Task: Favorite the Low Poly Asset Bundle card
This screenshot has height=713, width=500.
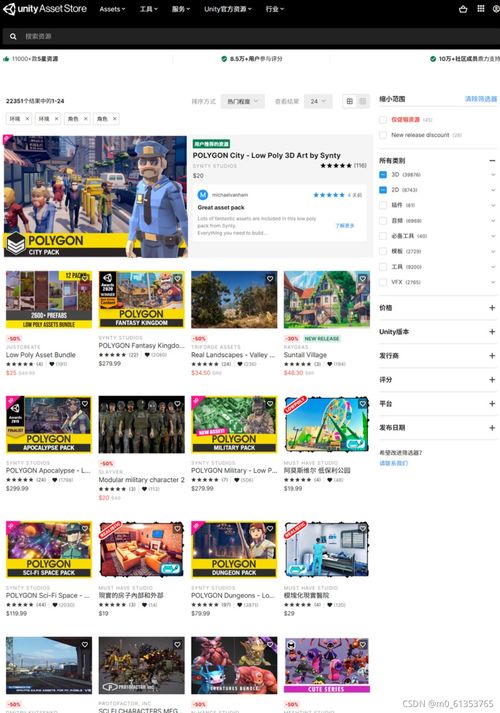Action: click(85, 278)
